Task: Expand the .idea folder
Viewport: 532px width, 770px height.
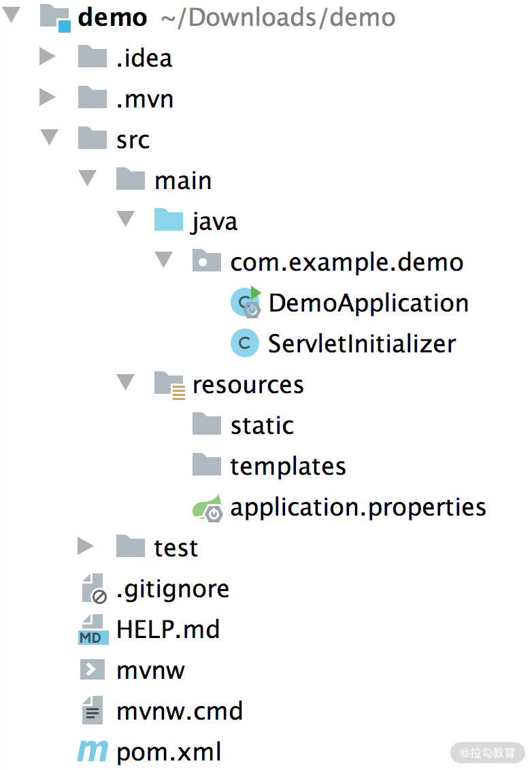Action: coord(47,57)
